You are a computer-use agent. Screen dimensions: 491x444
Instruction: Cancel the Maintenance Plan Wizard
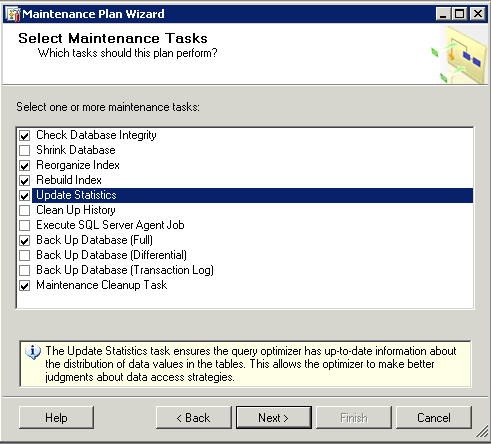[x=434, y=417]
